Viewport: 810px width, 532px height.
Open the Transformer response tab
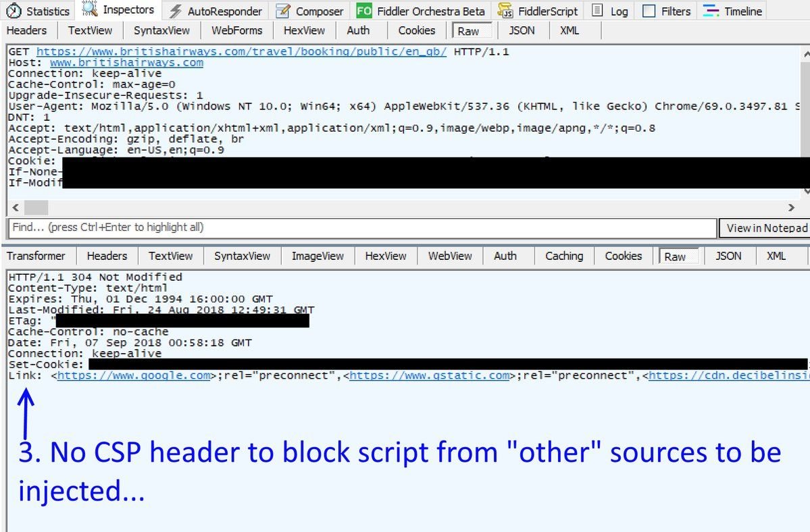click(36, 256)
